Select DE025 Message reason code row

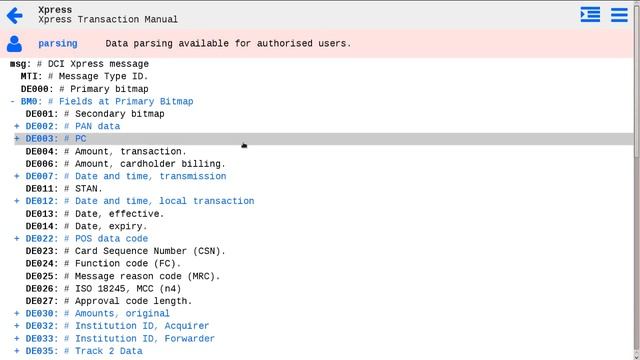click(122, 276)
